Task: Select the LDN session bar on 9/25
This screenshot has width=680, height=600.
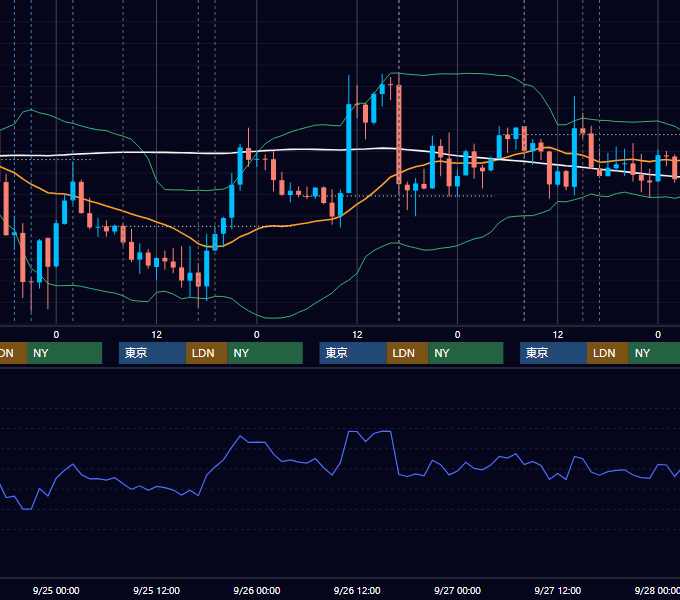Action: point(206,353)
